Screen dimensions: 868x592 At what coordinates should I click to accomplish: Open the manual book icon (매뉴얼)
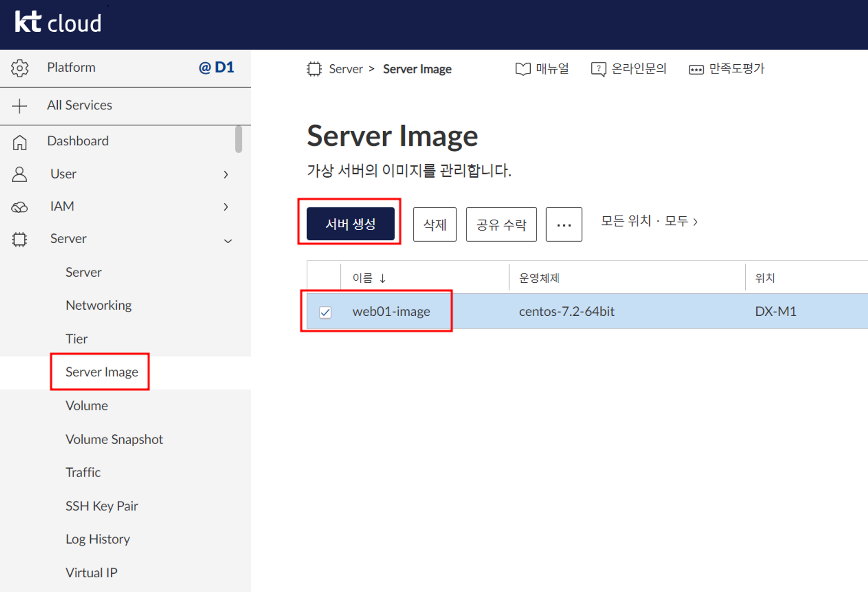pyautogui.click(x=523, y=69)
